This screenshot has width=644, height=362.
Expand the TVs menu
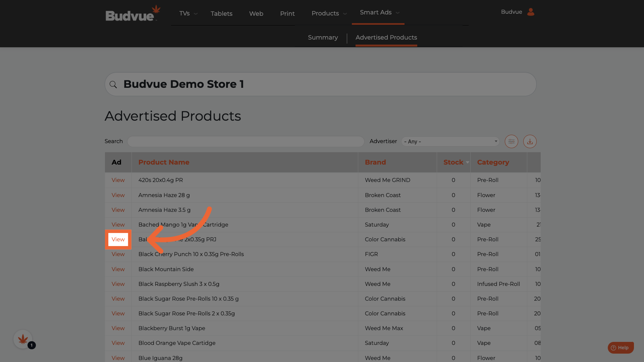pos(188,13)
